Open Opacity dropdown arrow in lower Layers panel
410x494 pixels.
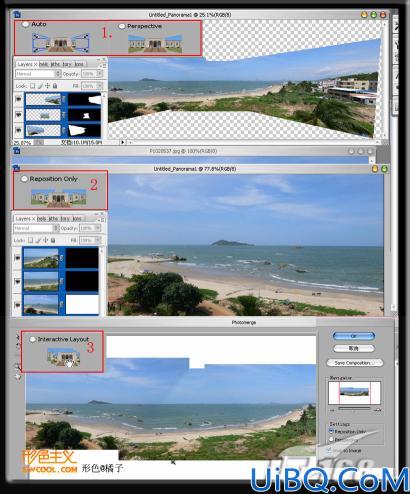pos(97,228)
